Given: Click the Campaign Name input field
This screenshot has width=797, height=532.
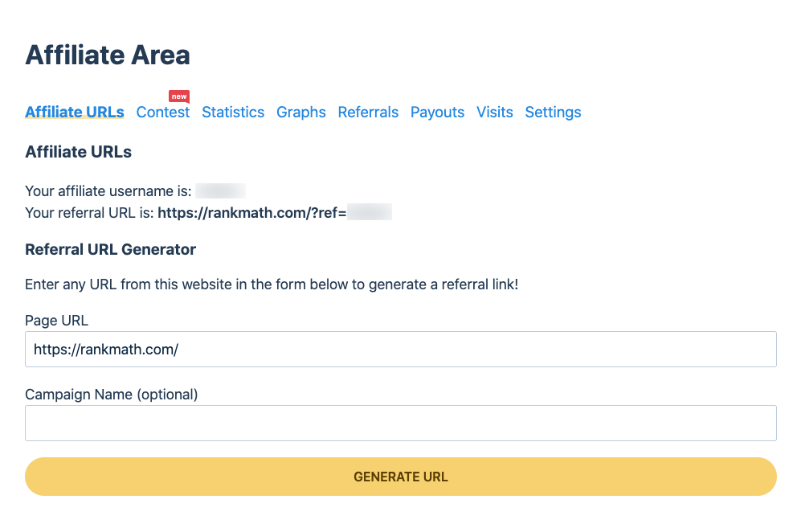Looking at the screenshot, I should (x=401, y=424).
